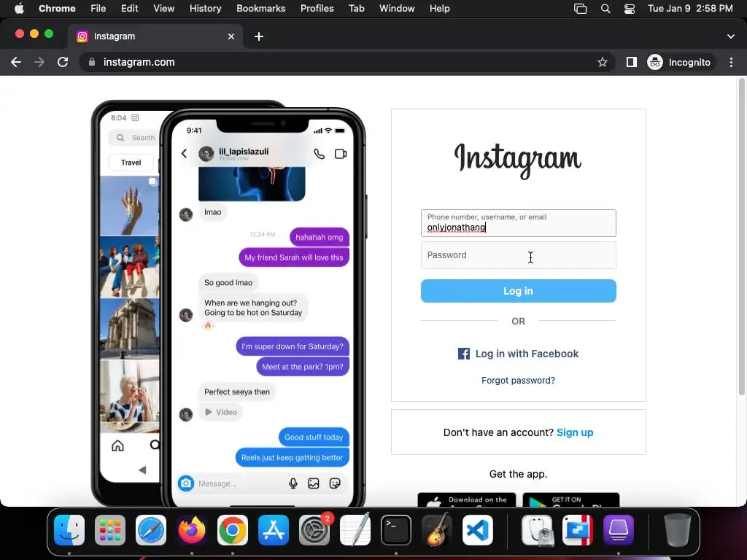Open the File menu
Viewport: 747px width, 560px height.
(98, 8)
